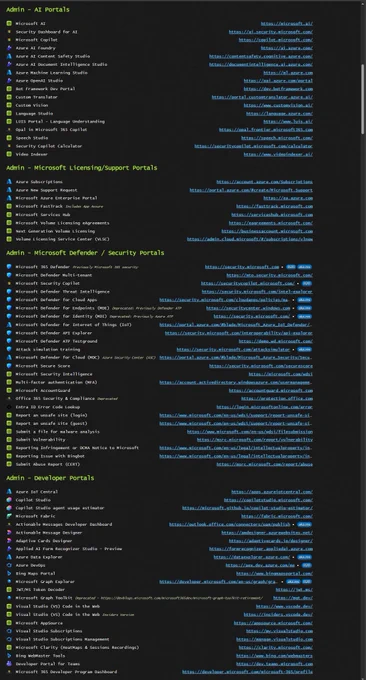Click the Azure DevOps row icon

(9, 566)
